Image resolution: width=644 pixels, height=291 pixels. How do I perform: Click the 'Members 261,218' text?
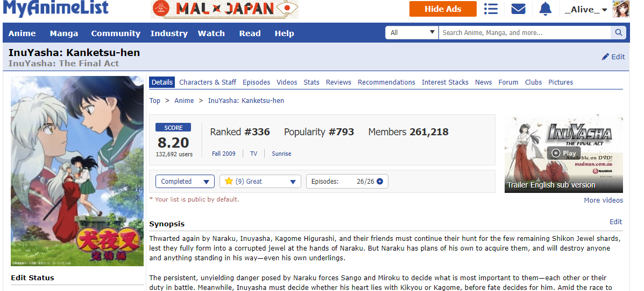click(408, 131)
